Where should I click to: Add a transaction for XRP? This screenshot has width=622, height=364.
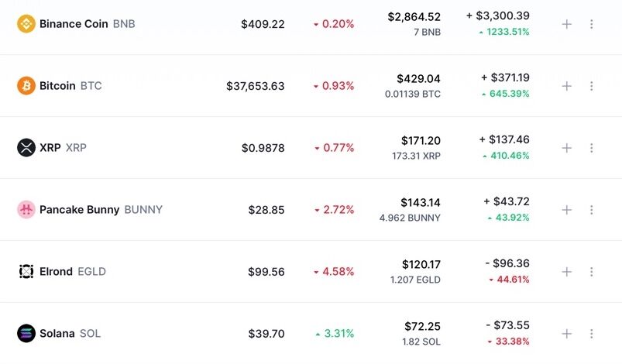pos(566,148)
